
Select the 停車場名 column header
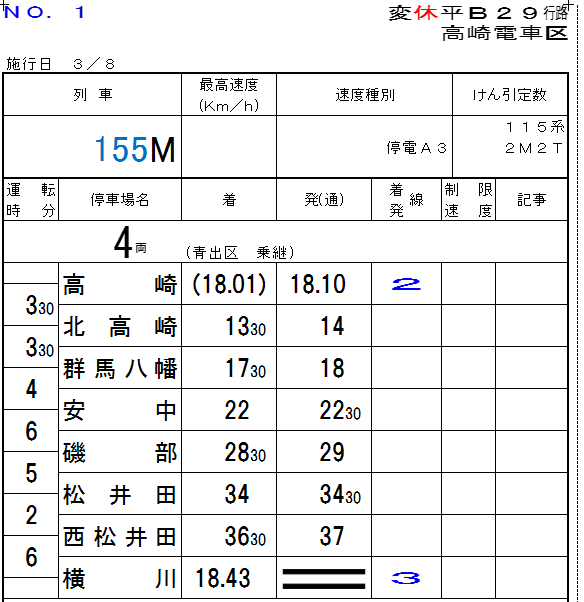tap(120, 199)
